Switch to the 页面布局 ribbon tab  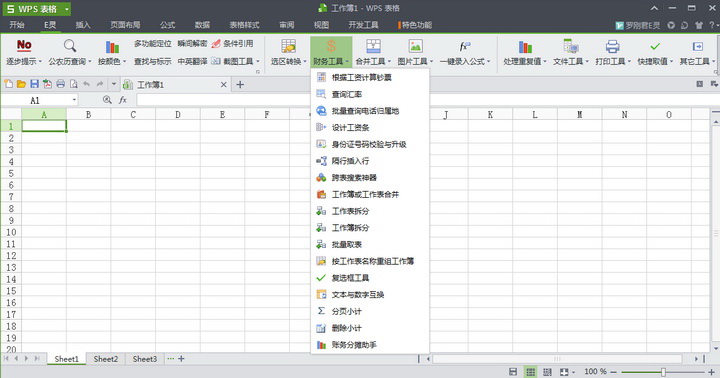(x=125, y=25)
